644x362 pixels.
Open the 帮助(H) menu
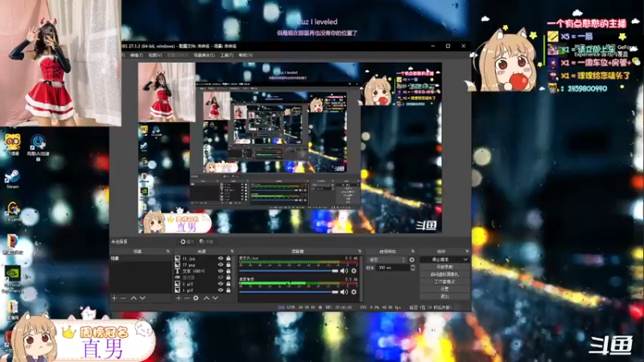coord(246,55)
